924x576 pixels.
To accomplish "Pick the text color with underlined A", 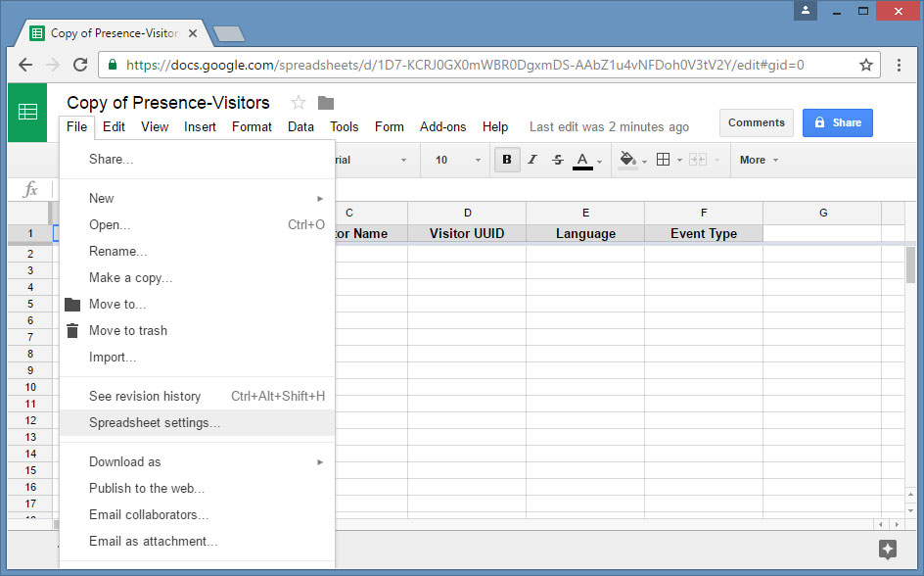I will [583, 160].
